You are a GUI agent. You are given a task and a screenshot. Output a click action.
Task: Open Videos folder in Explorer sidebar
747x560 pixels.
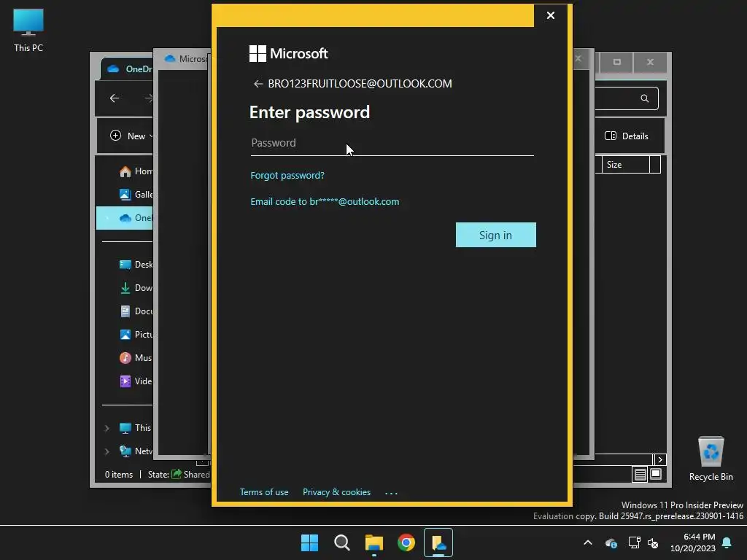pyautogui.click(x=136, y=381)
